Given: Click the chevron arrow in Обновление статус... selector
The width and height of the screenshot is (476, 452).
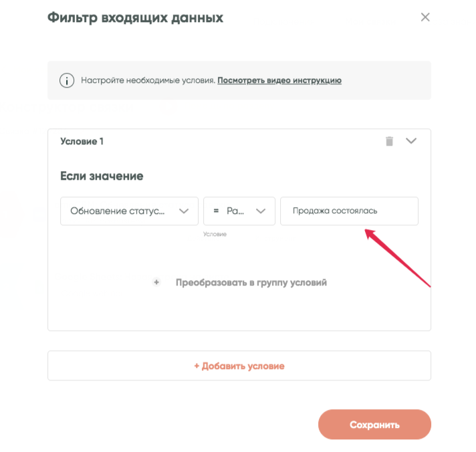Looking at the screenshot, I should [x=183, y=211].
